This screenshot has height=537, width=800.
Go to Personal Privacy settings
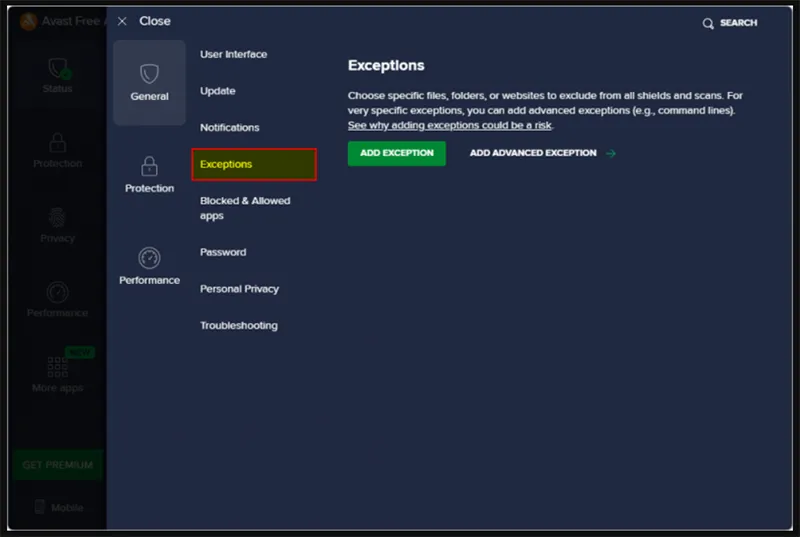(239, 289)
